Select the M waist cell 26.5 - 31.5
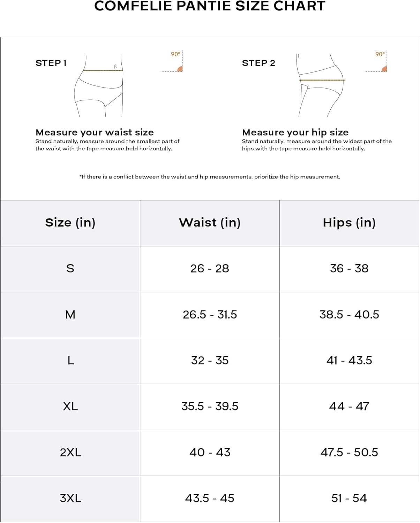This screenshot has height=523, width=420. [x=210, y=315]
